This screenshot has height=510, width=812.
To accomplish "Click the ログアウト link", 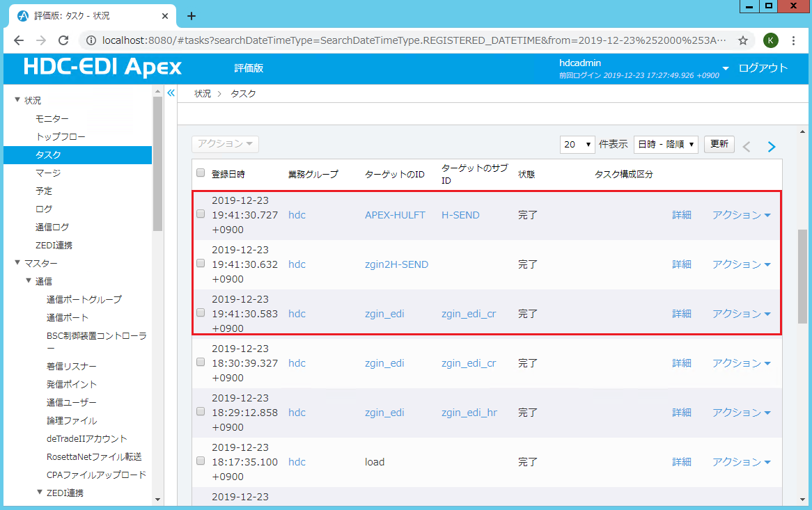I will tap(763, 68).
